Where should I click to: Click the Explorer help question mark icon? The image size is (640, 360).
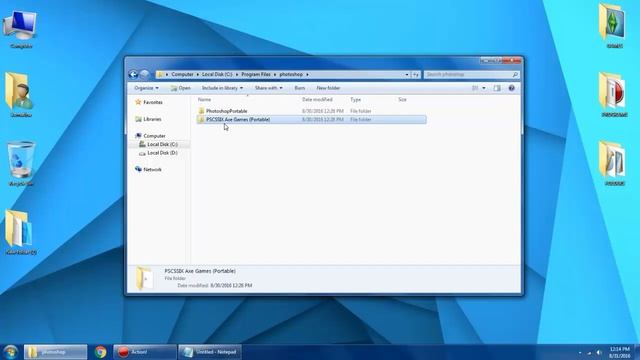pos(511,88)
